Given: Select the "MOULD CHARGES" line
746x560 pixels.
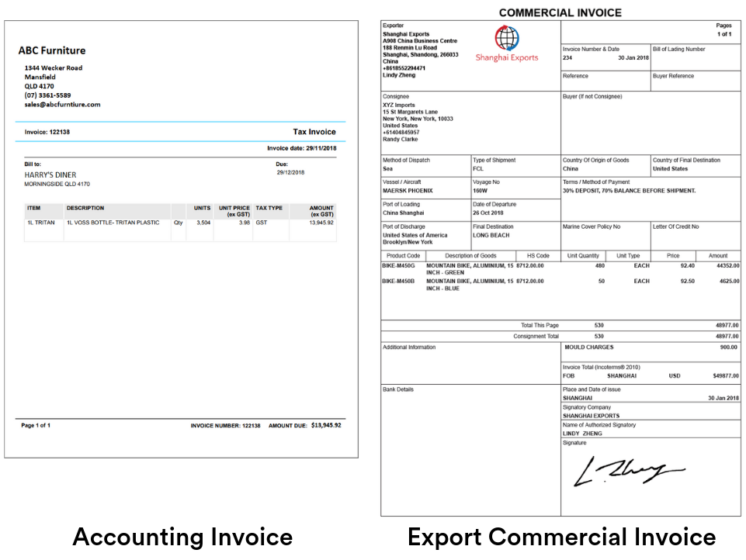Looking at the screenshot, I should (589, 347).
